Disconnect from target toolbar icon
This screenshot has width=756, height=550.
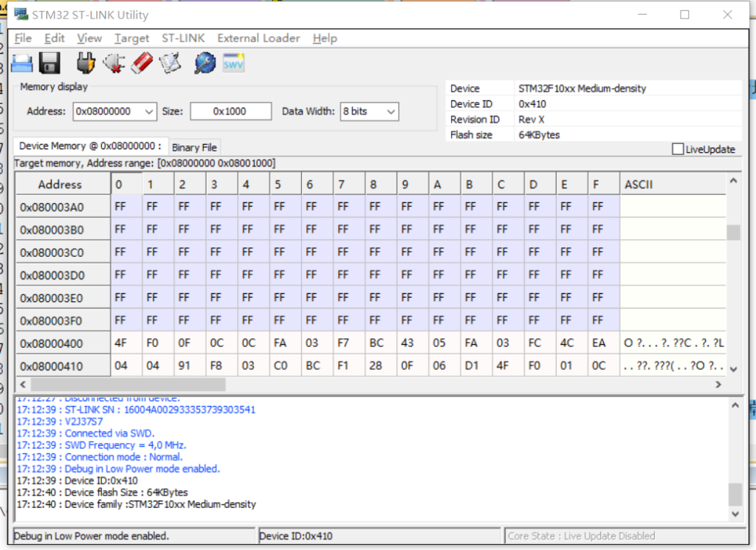point(114,63)
